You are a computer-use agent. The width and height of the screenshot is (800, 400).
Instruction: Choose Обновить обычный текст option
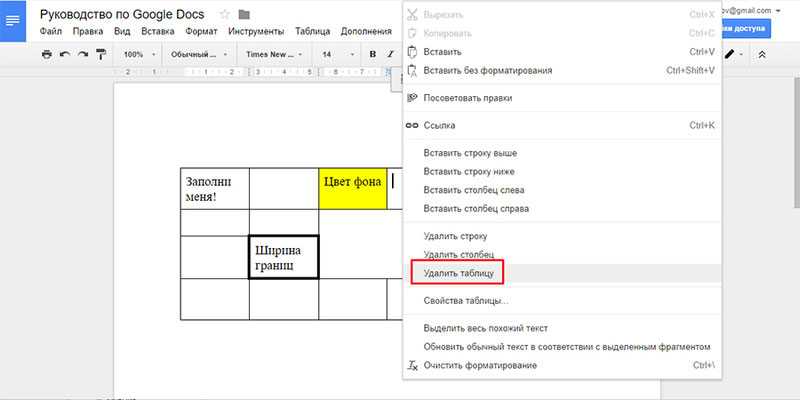click(x=562, y=347)
